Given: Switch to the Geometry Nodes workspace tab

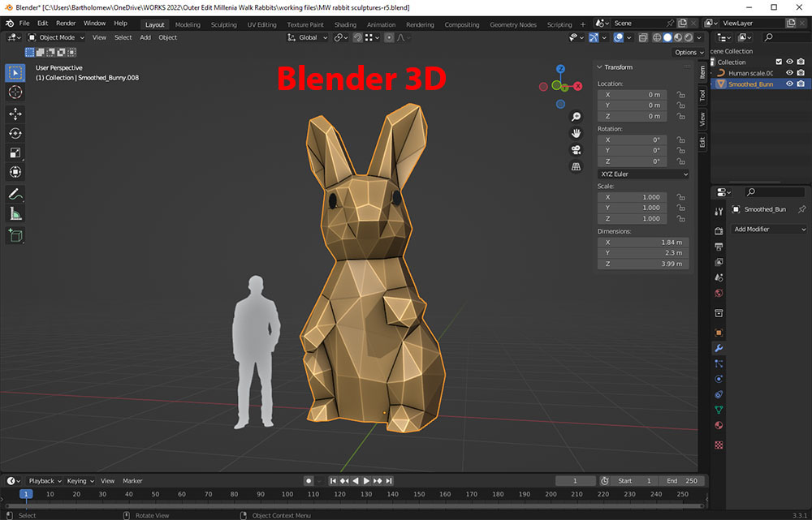Looking at the screenshot, I should (x=512, y=24).
